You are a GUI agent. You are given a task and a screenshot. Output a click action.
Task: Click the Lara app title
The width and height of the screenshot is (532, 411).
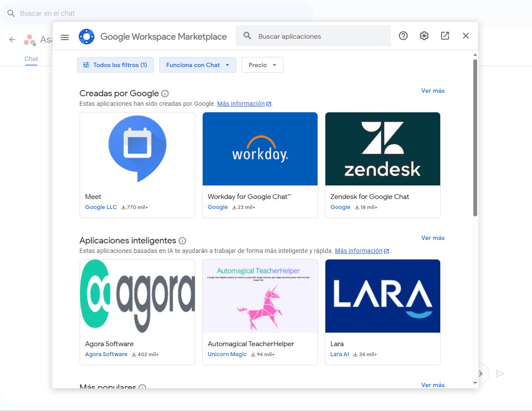pyautogui.click(x=337, y=344)
